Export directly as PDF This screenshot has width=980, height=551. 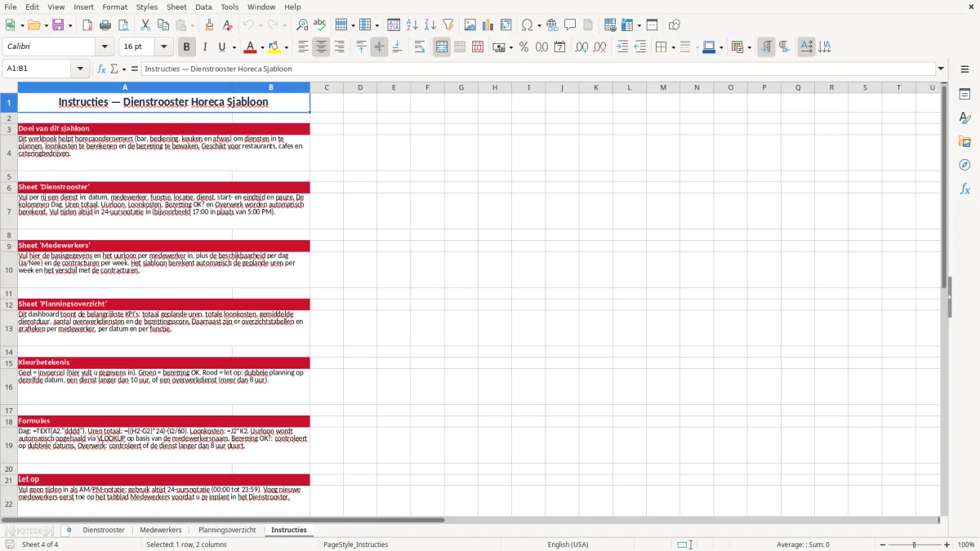tap(87, 25)
